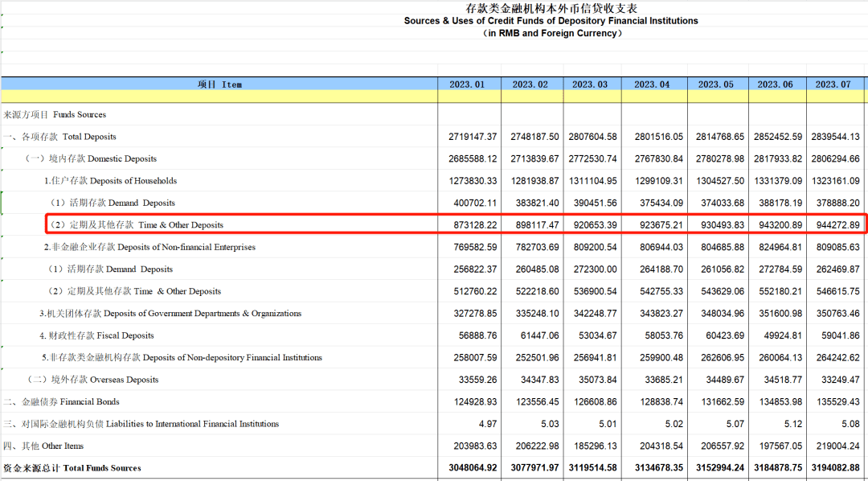This screenshot has width=868, height=481.
Task: Select the yellow cell under 2023.03 header
Action: tap(590, 97)
